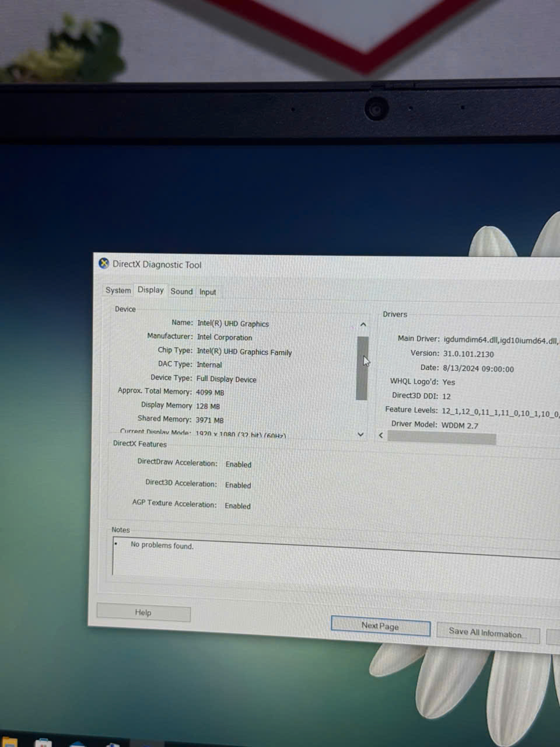Click Approx. Total Memory value '4099 MB'
Viewport: 560px width, 747px height.
click(x=210, y=393)
